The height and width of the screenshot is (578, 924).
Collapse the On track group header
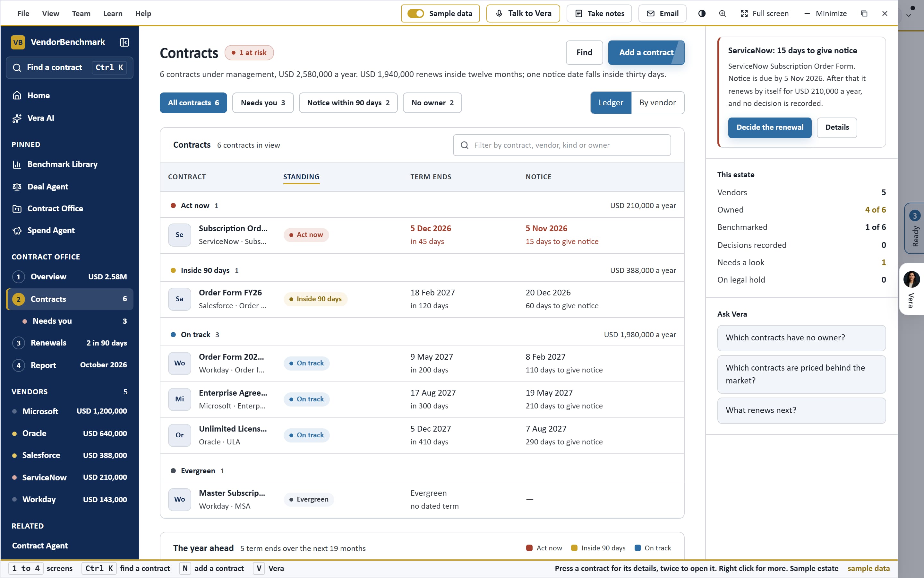pyautogui.click(x=422, y=335)
